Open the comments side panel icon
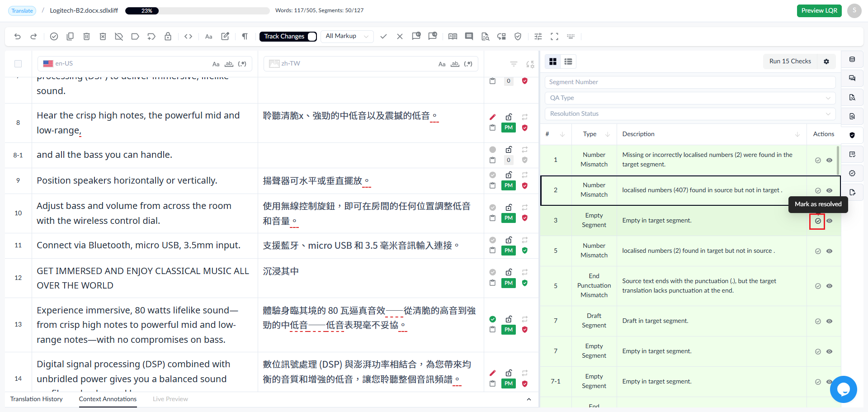This screenshot has width=868, height=412. [x=852, y=78]
